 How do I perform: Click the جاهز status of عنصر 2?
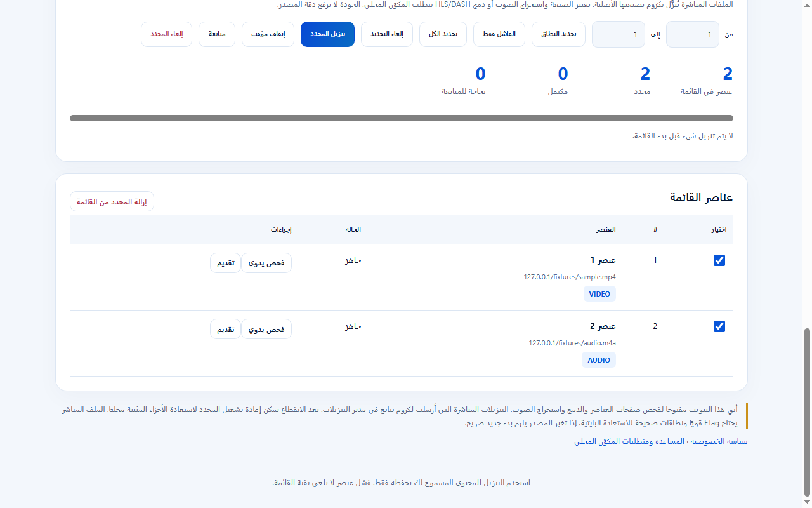pos(353,326)
